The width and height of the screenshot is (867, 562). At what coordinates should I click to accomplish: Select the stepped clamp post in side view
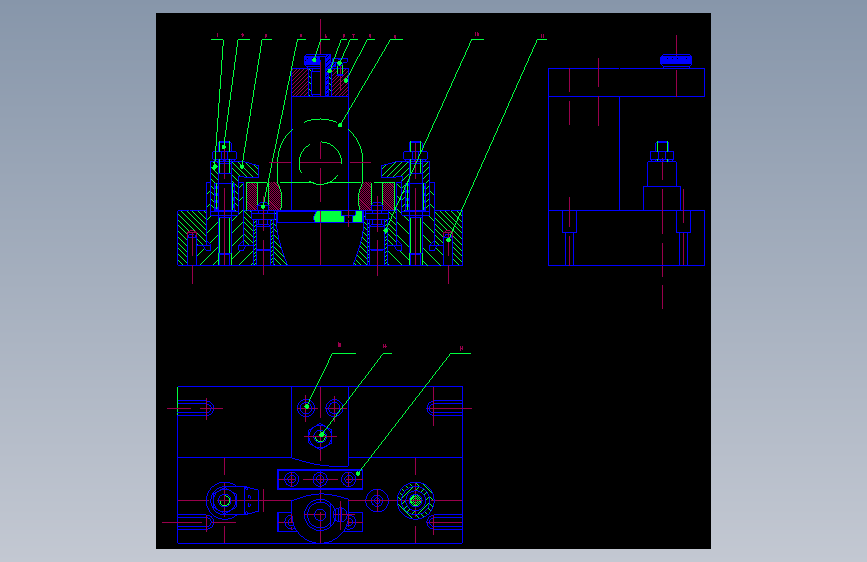(662, 176)
